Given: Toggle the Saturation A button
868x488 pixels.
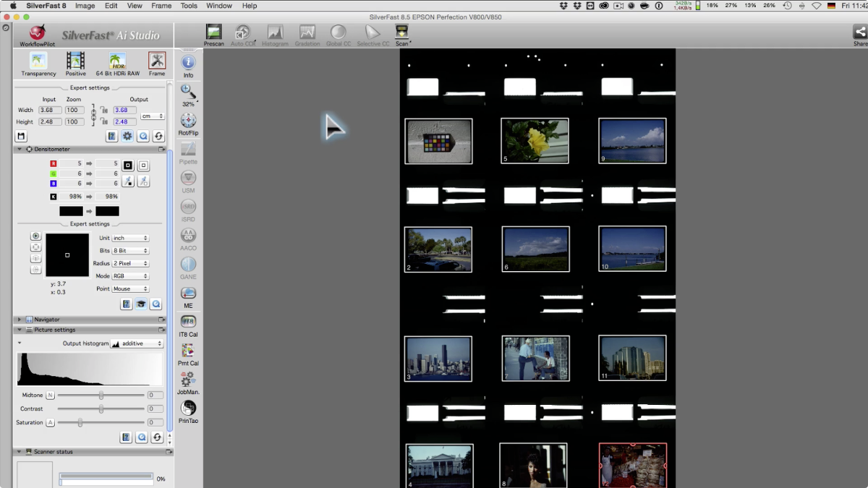Looking at the screenshot, I should (50, 422).
